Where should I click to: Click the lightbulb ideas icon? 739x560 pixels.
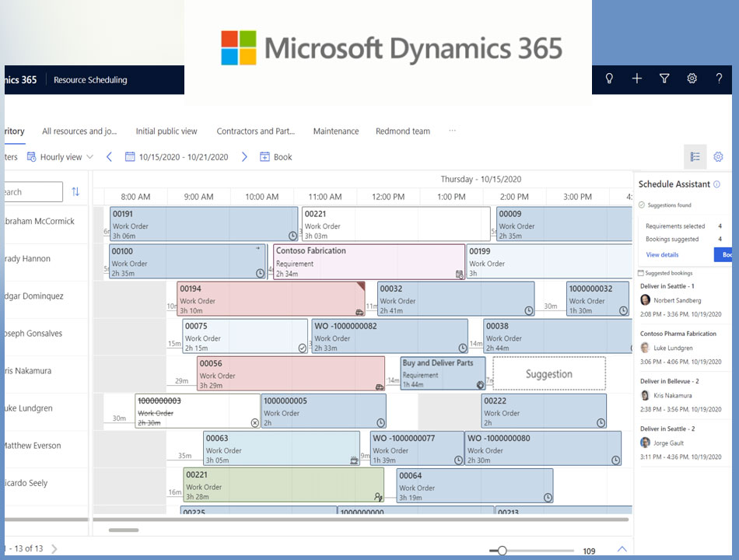pos(609,79)
